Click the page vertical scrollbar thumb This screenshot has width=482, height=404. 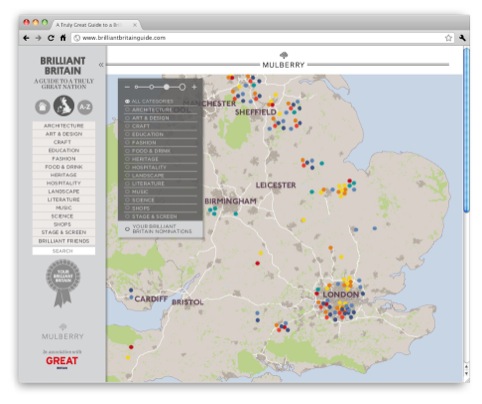(x=466, y=130)
